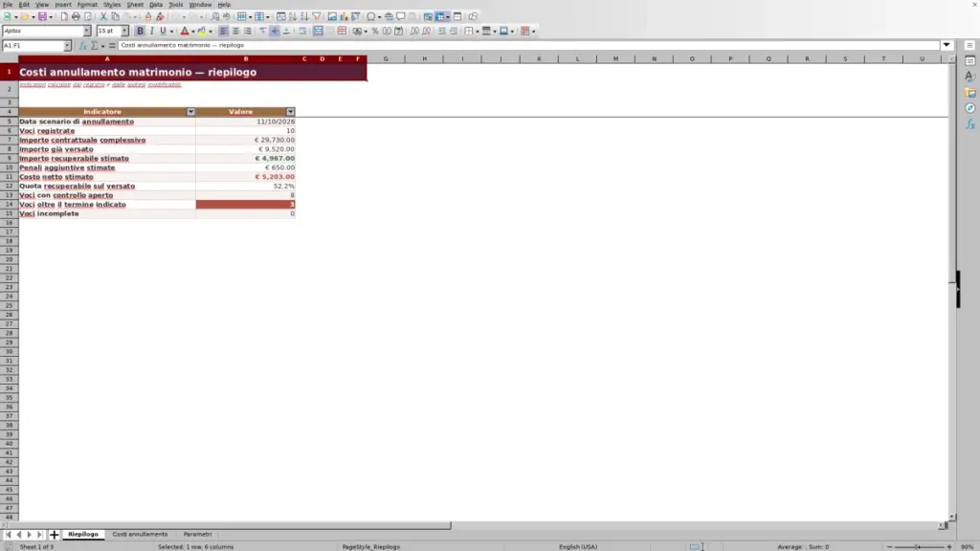Toggle Bold formatting
Image resolution: width=980 pixels, height=551 pixels.
[x=140, y=32]
